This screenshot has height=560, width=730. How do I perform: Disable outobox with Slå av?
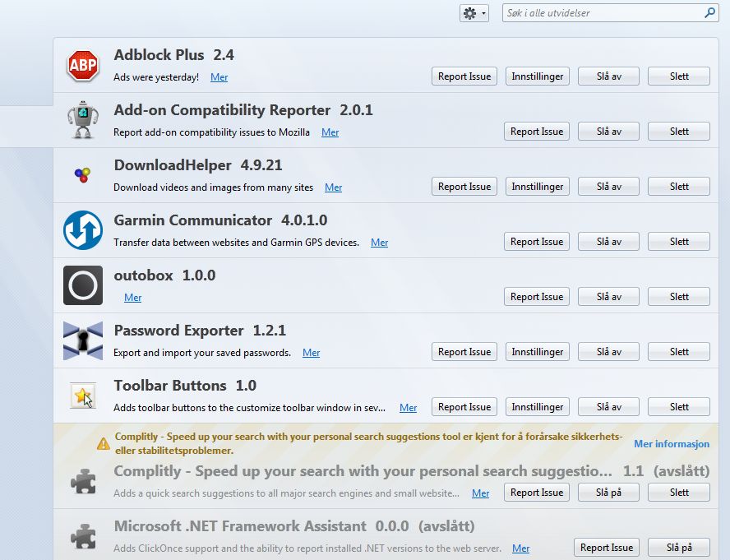[x=608, y=296]
